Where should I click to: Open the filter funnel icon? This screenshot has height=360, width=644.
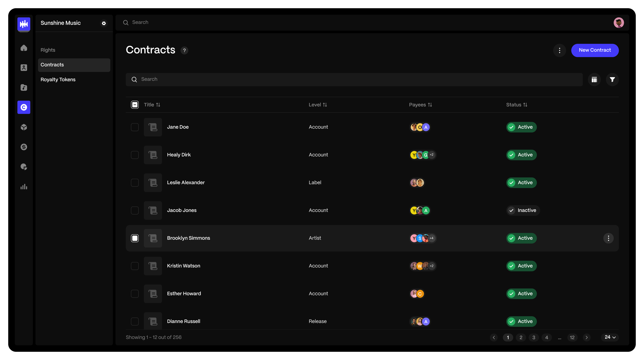coord(612,80)
